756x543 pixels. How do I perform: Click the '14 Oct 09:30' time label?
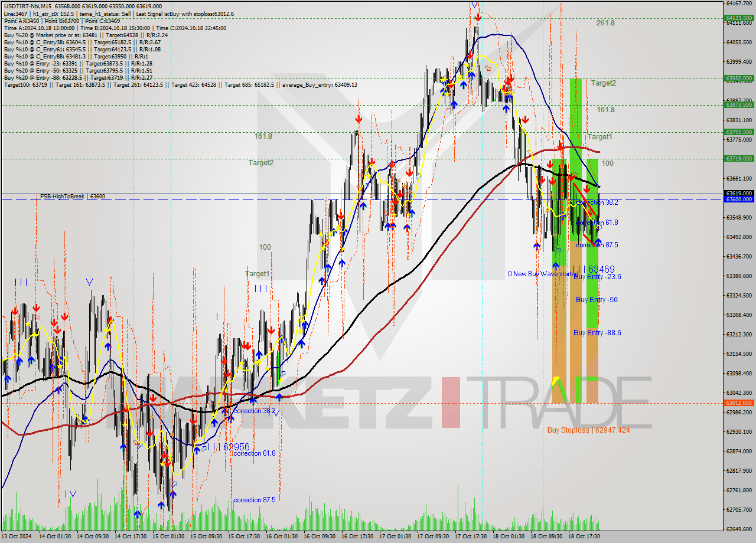pos(93,537)
